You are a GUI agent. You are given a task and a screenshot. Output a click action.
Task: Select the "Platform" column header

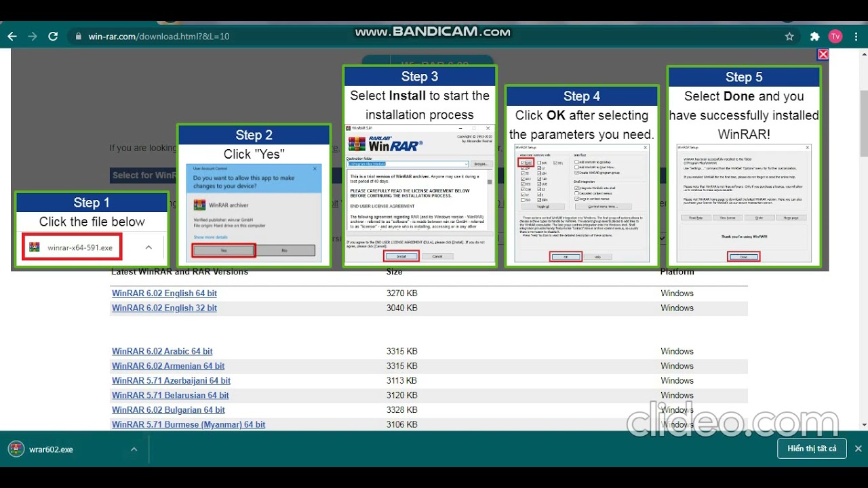(x=677, y=272)
